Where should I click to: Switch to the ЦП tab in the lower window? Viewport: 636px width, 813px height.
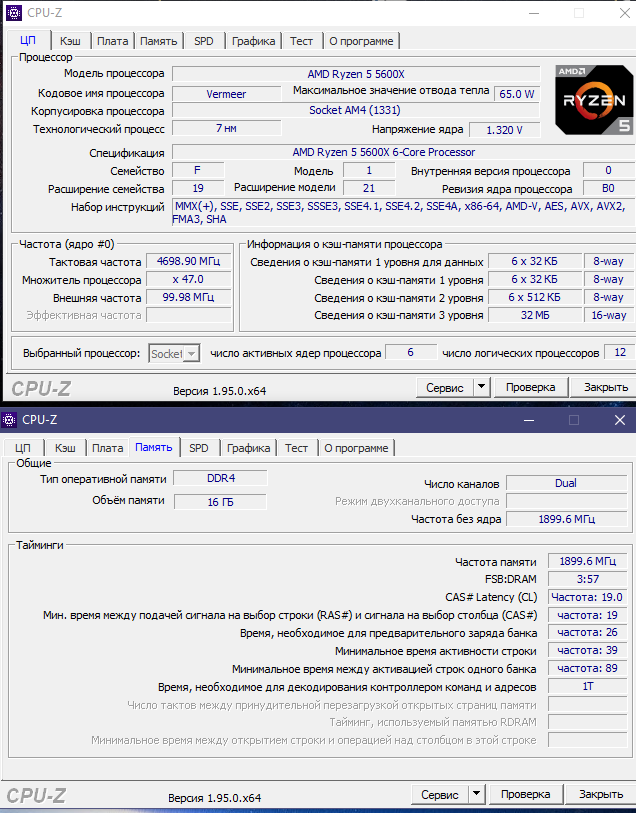pyautogui.click(x=23, y=448)
